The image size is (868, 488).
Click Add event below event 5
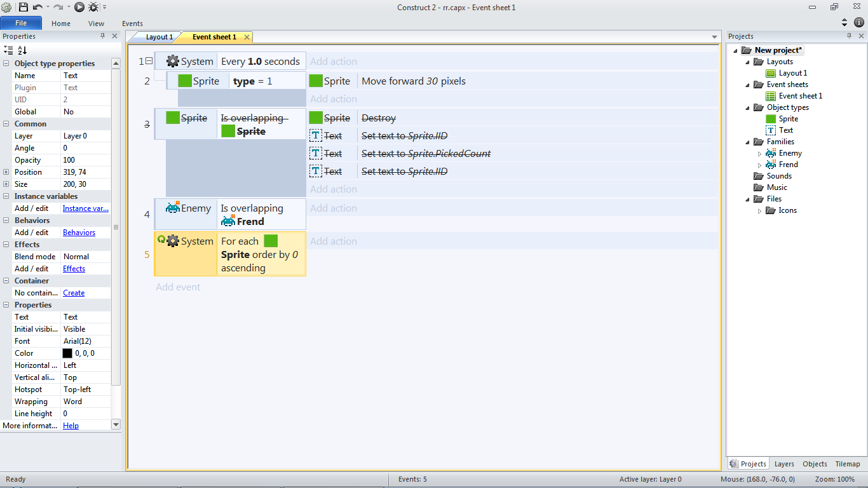pos(178,287)
